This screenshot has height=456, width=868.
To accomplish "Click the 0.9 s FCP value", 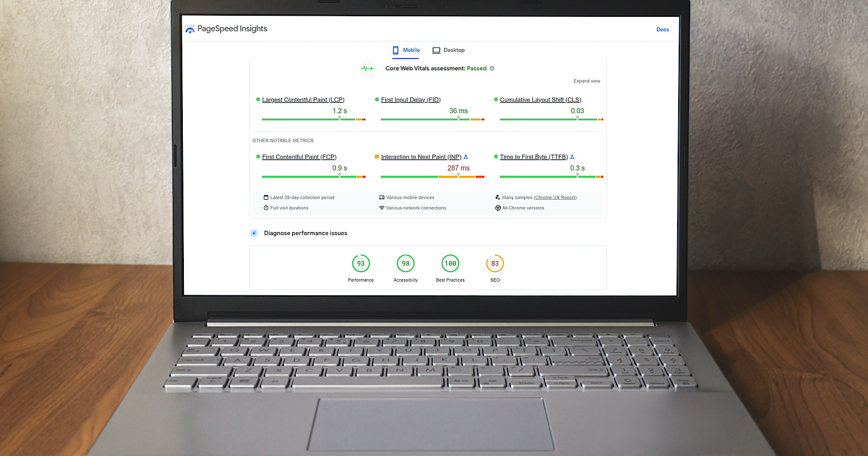I will (340, 168).
